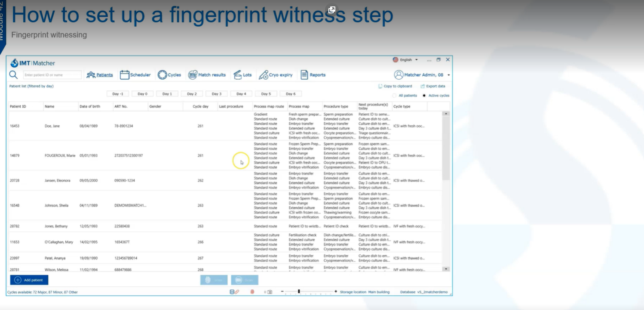Filter patient list by Day 3
Image resolution: width=644 pixels, height=310 pixels.
[x=216, y=94]
